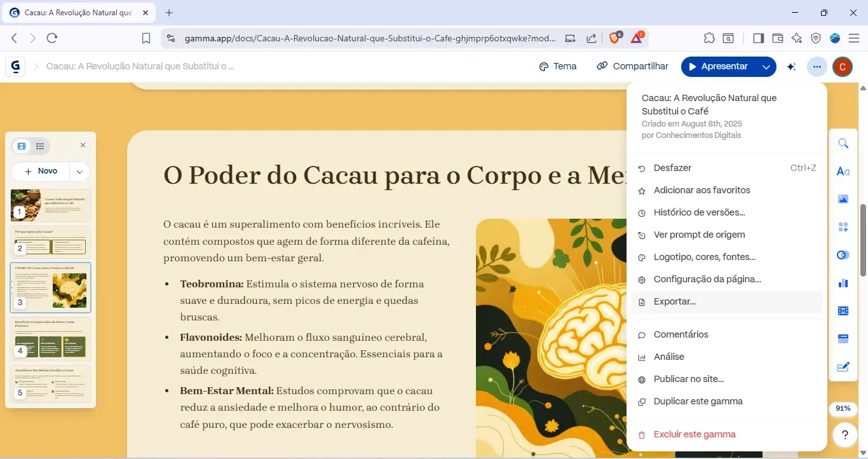Viewport: 868px width, 459px height.
Task: Open browser extensions puzzle icon
Action: 709,38
